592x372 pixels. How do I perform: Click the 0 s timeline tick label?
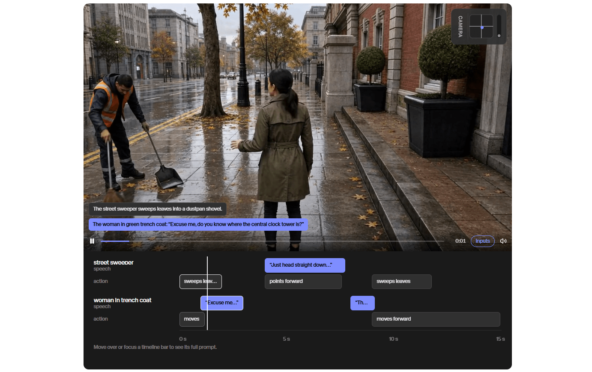(183, 339)
